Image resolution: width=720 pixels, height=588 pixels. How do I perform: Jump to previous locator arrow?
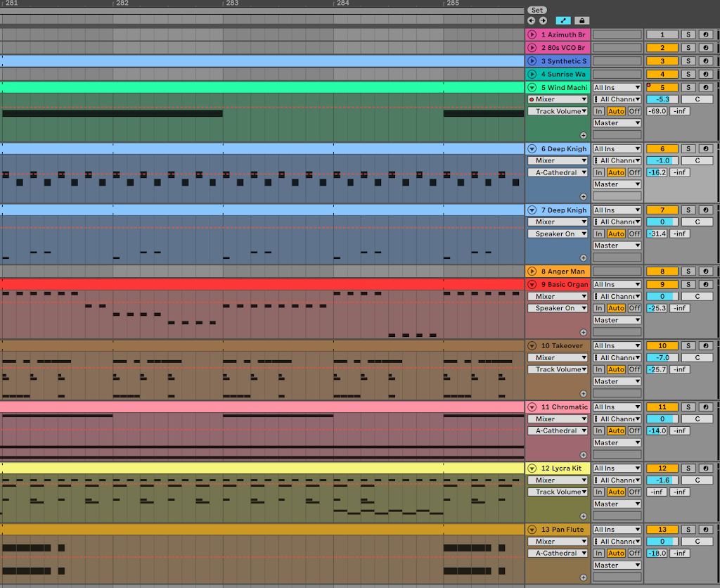point(531,20)
